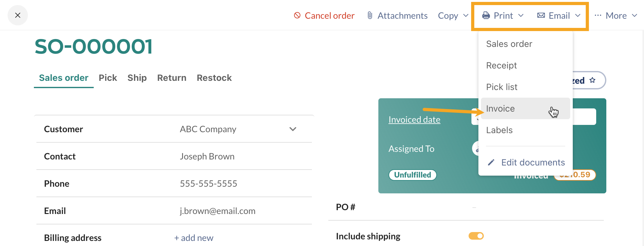Viewport: 644px width, 246px height.
Task: Toggle Include shipping off
Action: pyautogui.click(x=476, y=236)
